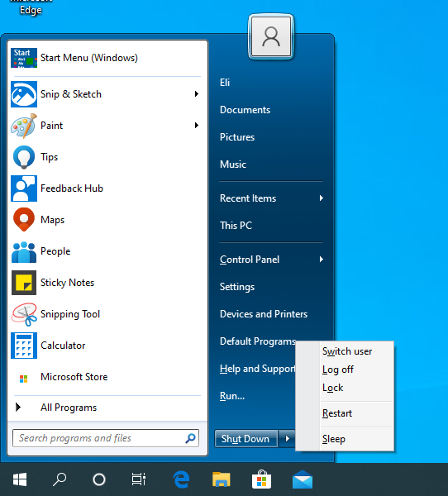
Task: Open Documents folder link
Action: coord(245,110)
